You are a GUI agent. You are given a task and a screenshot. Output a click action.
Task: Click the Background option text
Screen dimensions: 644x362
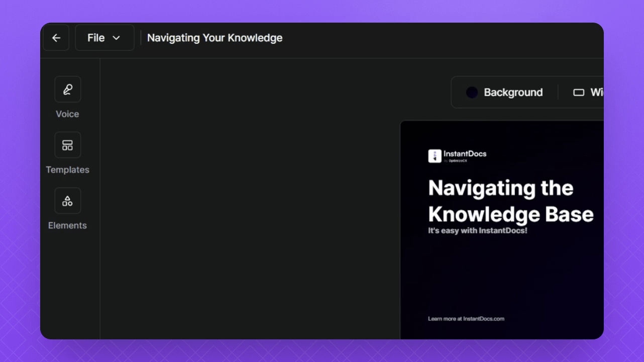tap(513, 93)
